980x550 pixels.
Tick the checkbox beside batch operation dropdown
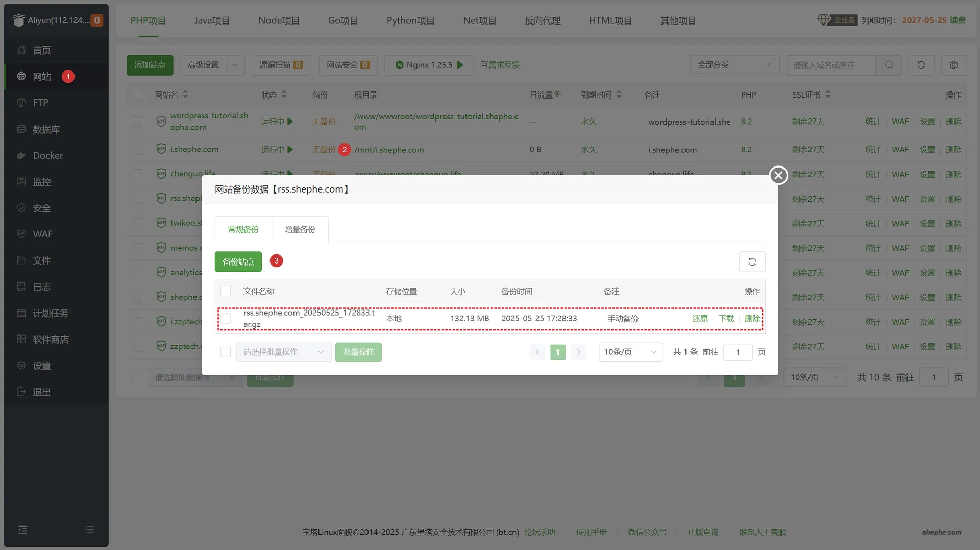(x=226, y=352)
